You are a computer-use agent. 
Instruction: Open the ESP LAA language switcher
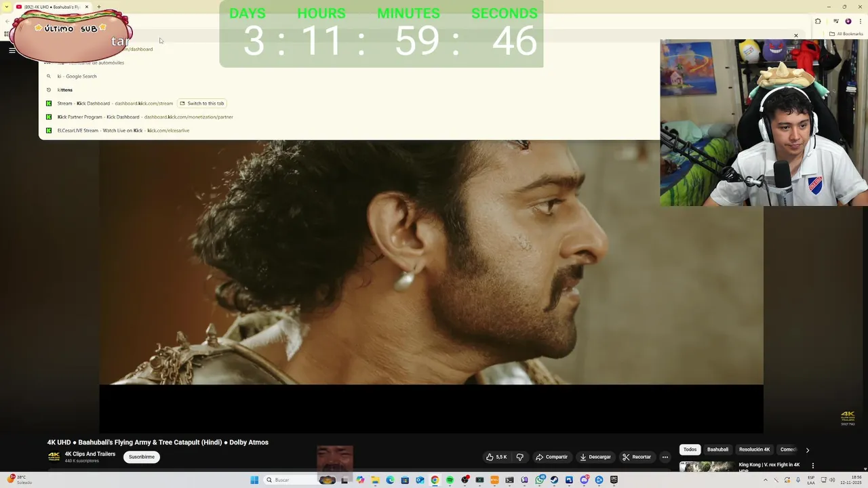pos(811,480)
